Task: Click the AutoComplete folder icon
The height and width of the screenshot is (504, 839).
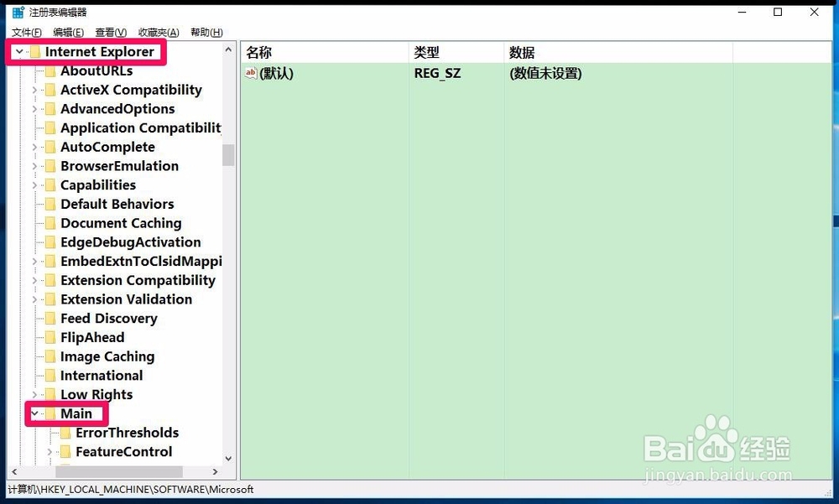Action: [x=50, y=147]
